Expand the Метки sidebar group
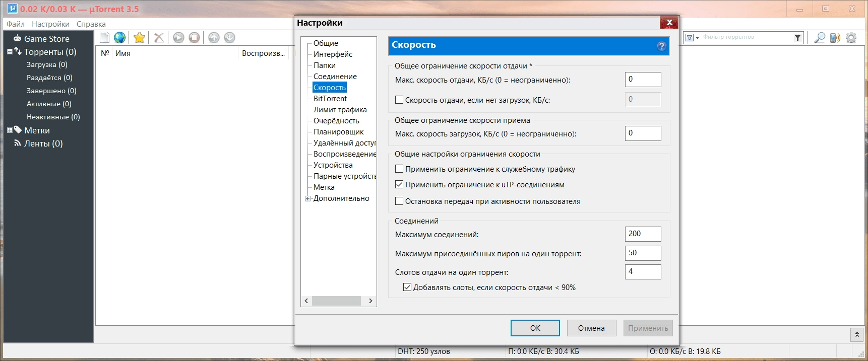Screen dimensions: 868x361 coord(10,130)
